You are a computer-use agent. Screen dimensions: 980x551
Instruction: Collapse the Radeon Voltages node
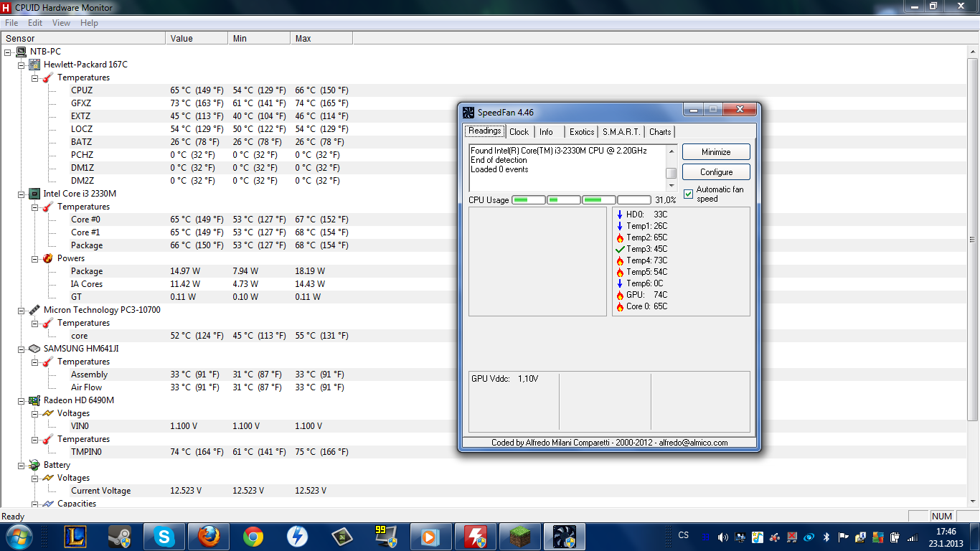tap(34, 413)
